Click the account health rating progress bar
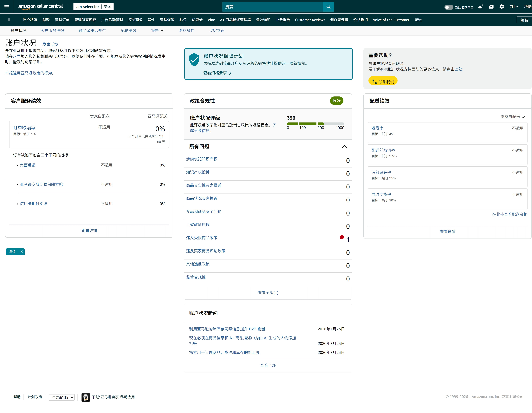Viewport: 532px width, 413px height. coord(315,124)
